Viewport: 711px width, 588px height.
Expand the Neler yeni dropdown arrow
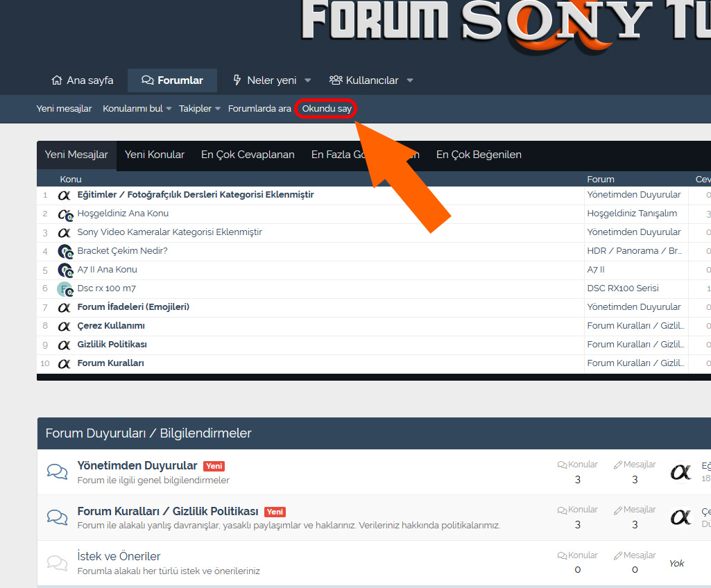(x=308, y=80)
